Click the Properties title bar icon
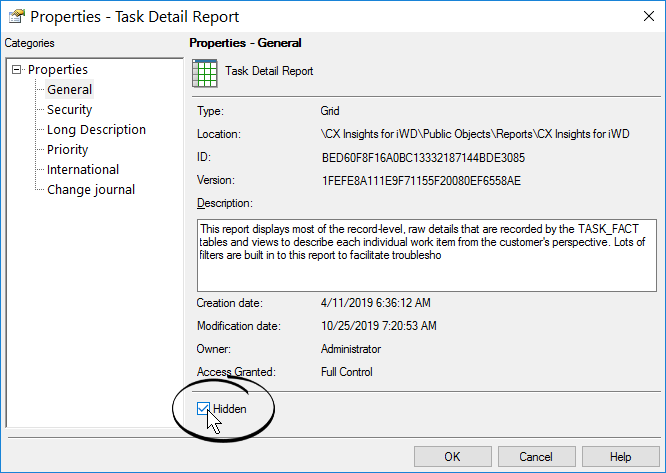Screen dimensions: 666x473 [x=15, y=16]
